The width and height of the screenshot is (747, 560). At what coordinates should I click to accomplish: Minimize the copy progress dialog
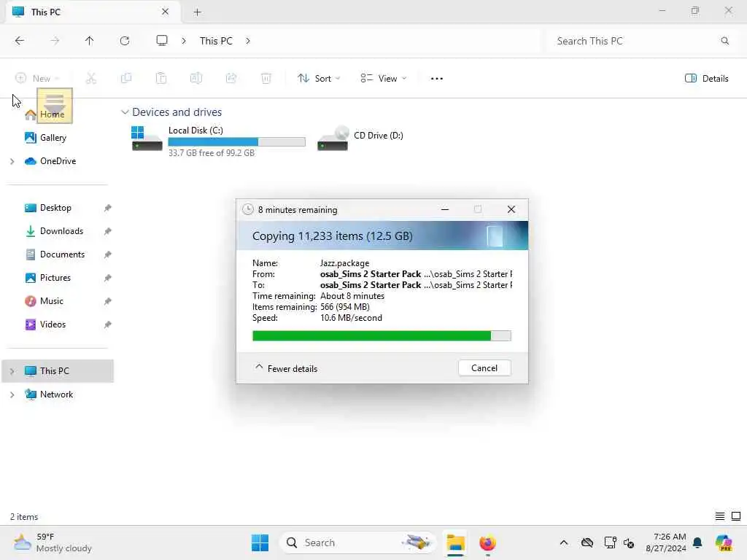(x=445, y=209)
